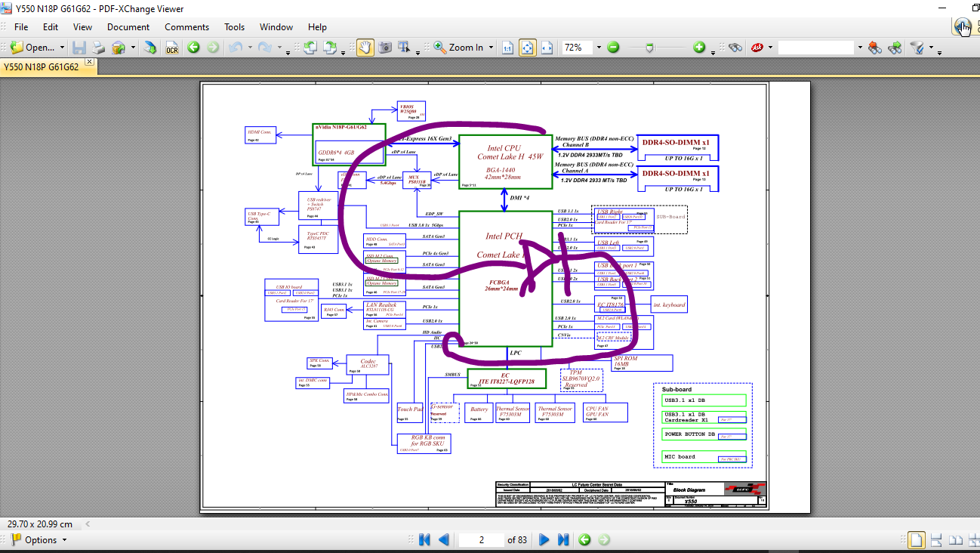Image resolution: width=980 pixels, height=553 pixels.
Task: Click the Options button in the status bar
Action: pyautogui.click(x=39, y=539)
